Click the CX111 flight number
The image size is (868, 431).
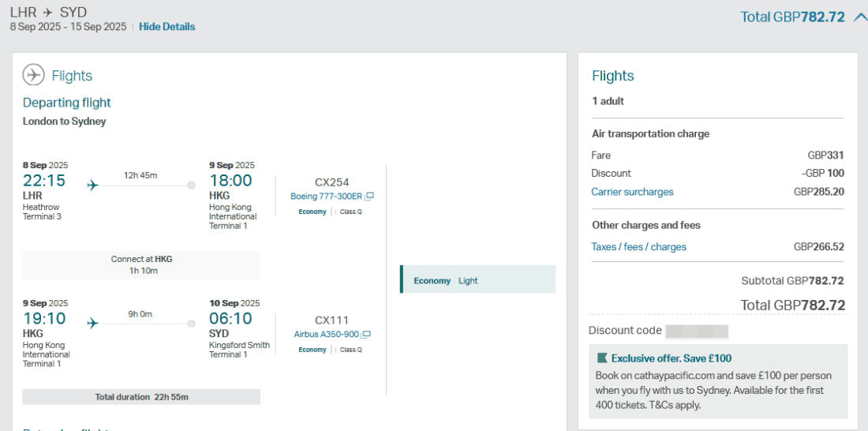(331, 320)
